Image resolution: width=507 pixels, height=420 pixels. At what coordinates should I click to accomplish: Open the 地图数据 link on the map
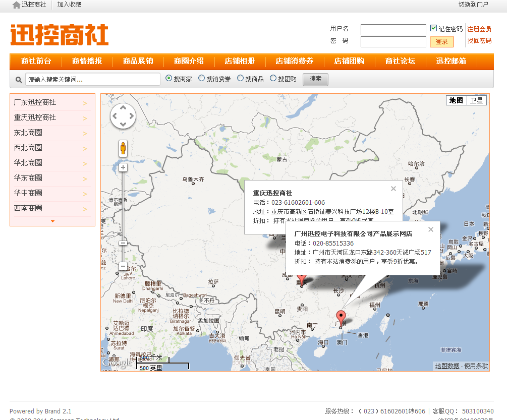pyautogui.click(x=447, y=366)
